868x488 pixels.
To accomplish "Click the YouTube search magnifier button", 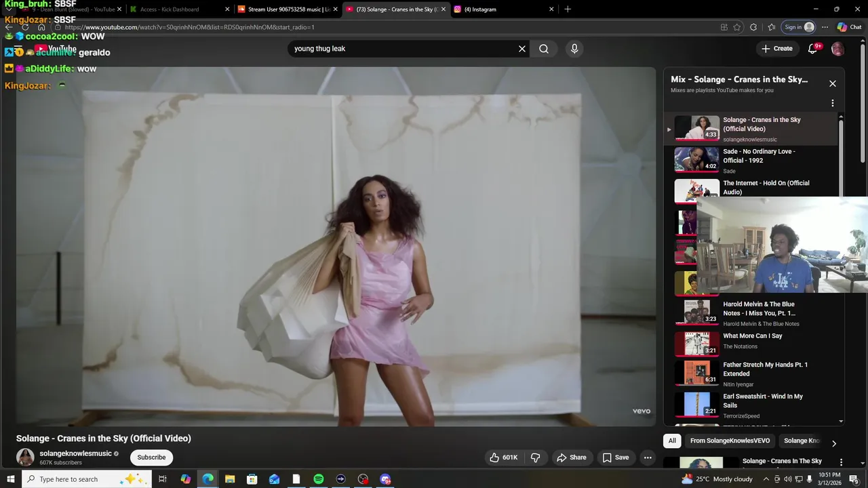I will (x=544, y=49).
